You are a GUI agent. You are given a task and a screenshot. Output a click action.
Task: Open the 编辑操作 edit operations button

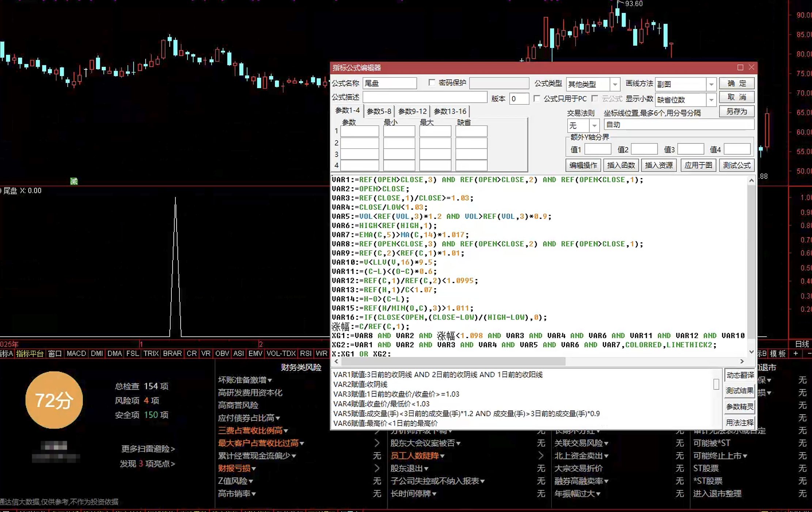[x=583, y=165]
